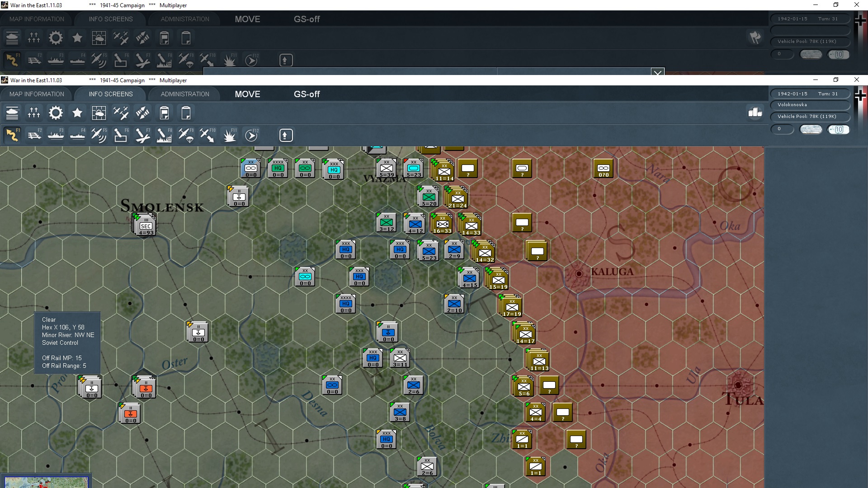Click the zero value field in front window
Image resolution: width=868 pixels, height=488 pixels.
click(782, 130)
